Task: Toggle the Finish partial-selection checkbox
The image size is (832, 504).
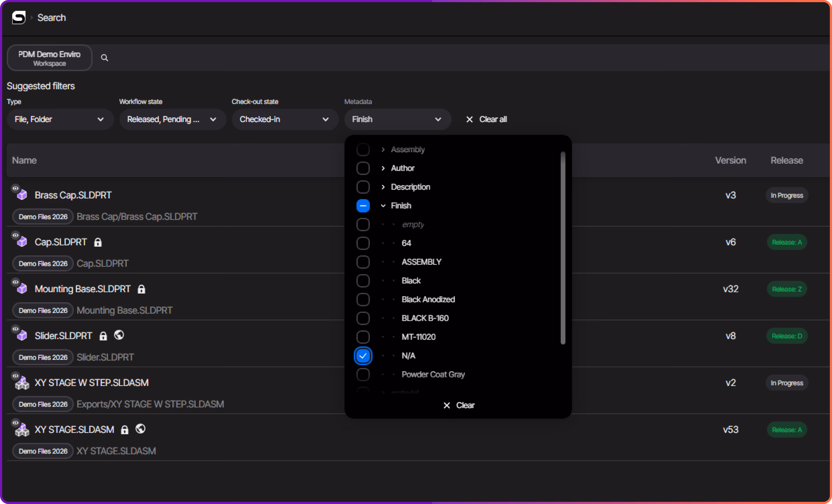Action: [363, 206]
